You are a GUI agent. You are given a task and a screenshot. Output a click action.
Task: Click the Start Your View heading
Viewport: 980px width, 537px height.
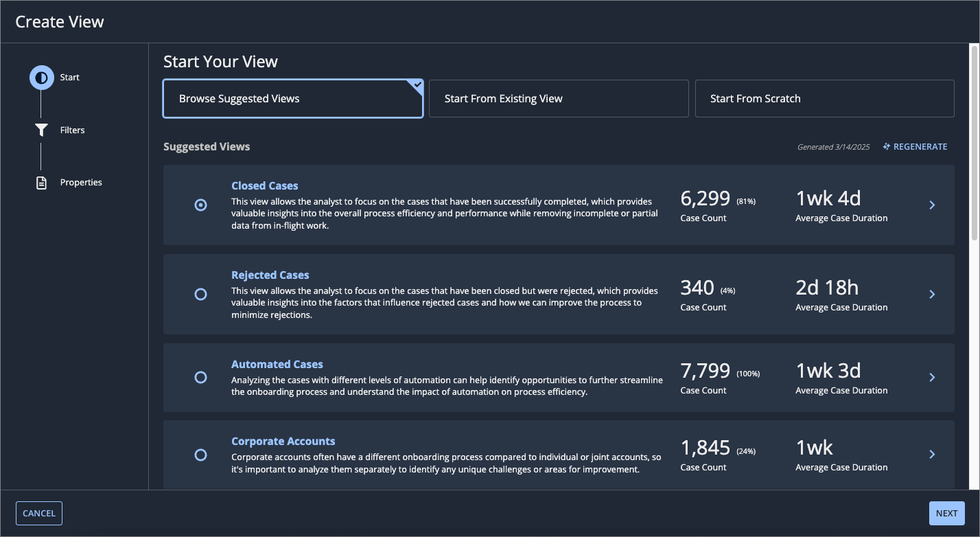[x=220, y=62]
